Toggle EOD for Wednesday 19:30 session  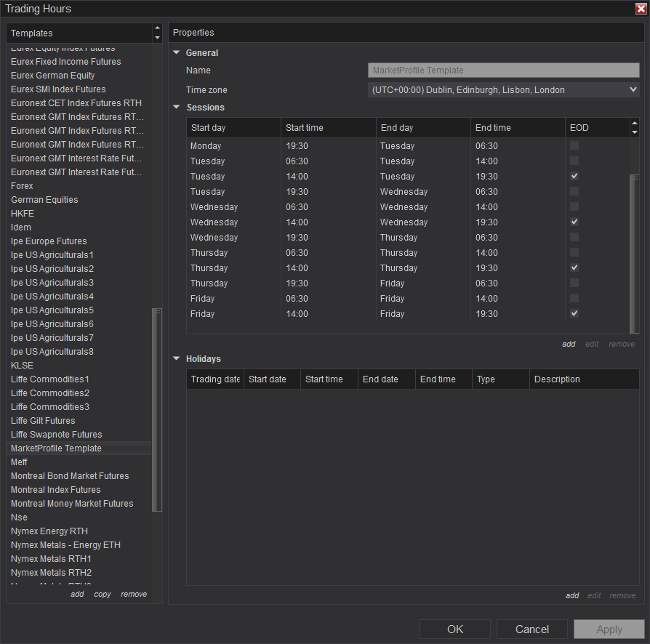pos(574,237)
